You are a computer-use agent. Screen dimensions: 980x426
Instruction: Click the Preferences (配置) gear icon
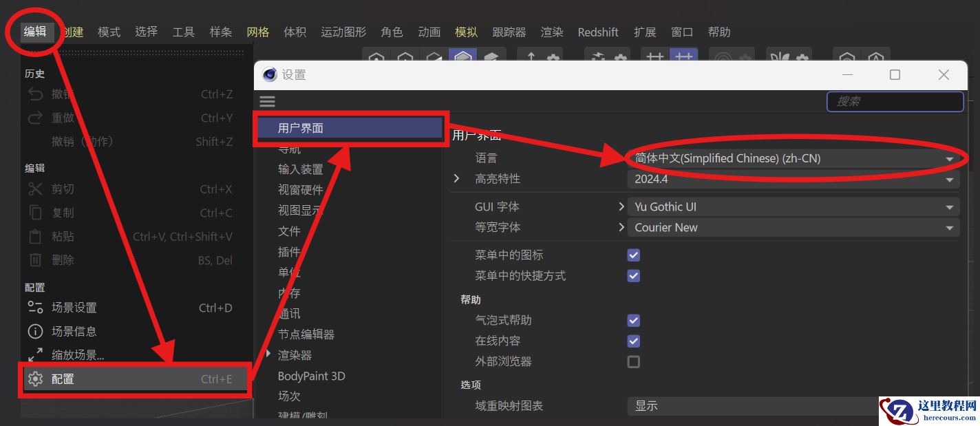coord(34,379)
